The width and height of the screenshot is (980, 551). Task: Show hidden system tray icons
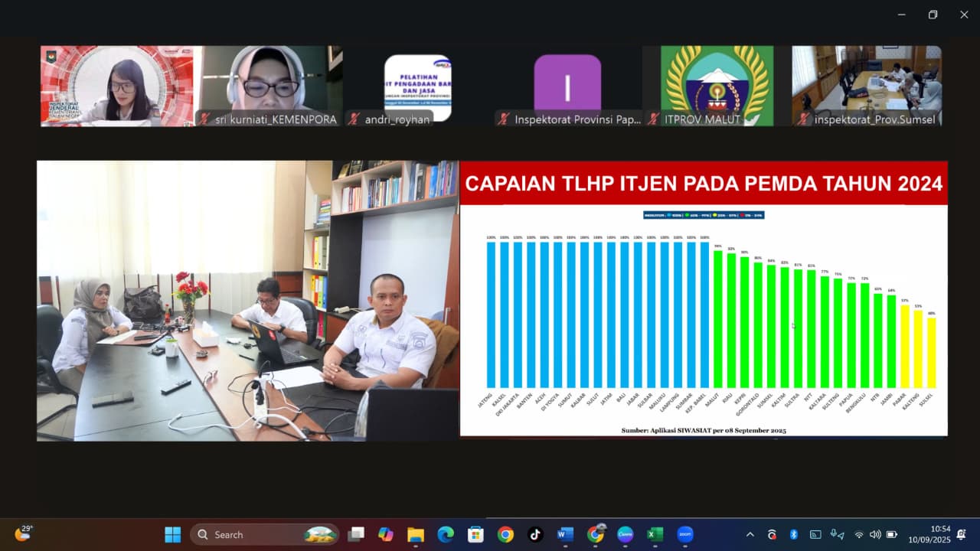click(x=750, y=534)
